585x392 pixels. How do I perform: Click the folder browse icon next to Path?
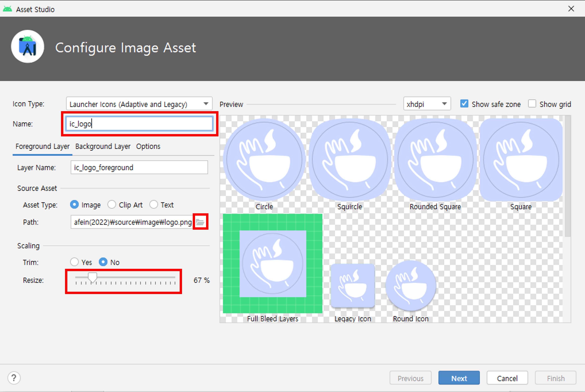pyautogui.click(x=200, y=222)
